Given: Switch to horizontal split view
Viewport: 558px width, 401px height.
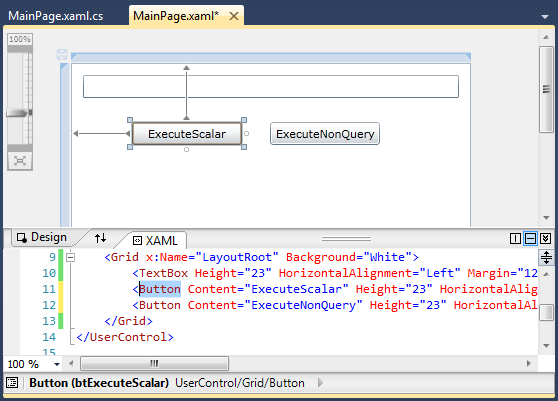Looking at the screenshot, I should tap(530, 238).
